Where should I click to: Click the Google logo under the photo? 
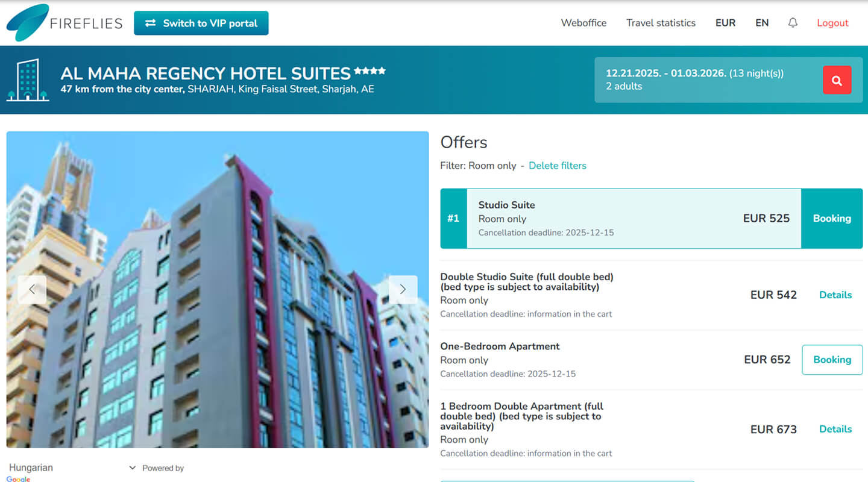pyautogui.click(x=18, y=478)
